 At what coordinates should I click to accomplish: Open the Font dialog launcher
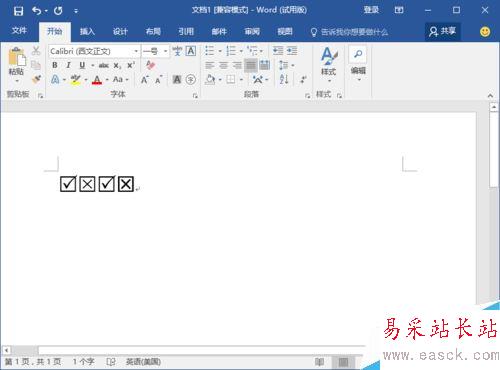pyautogui.click(x=195, y=96)
